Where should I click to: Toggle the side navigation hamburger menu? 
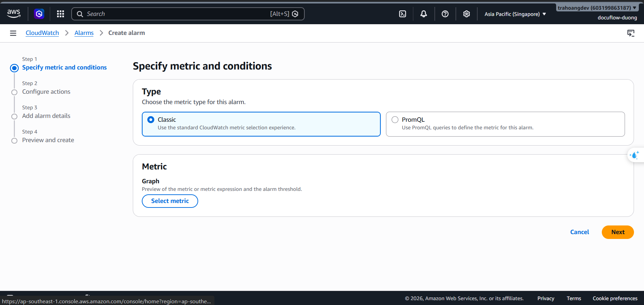[x=13, y=33]
